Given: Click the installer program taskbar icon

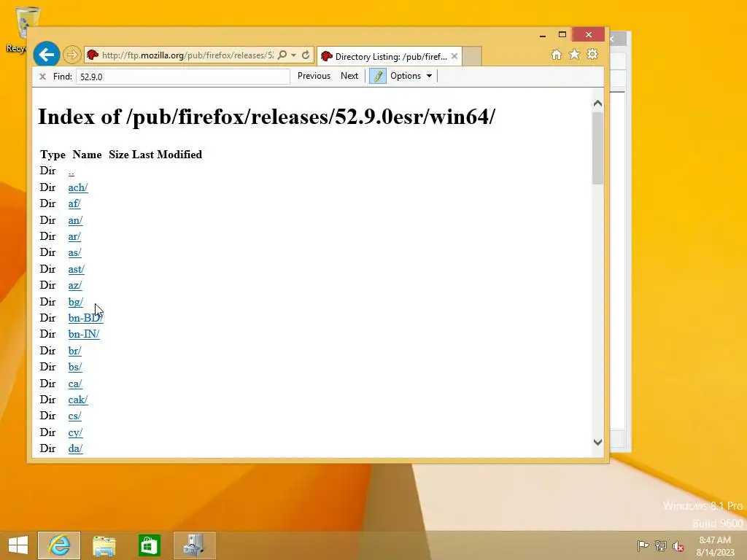Looking at the screenshot, I should (194, 545).
